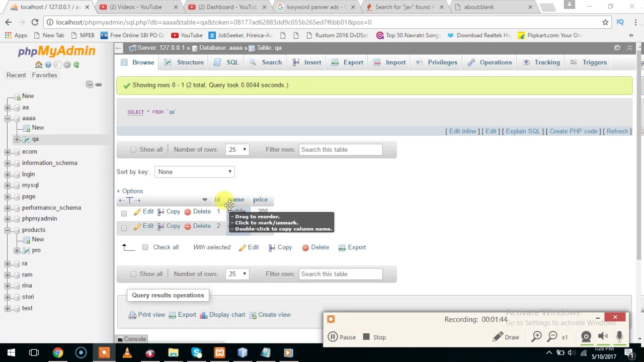
Task: Toggle the microphone in the recorder toolbar
Action: tap(619, 337)
